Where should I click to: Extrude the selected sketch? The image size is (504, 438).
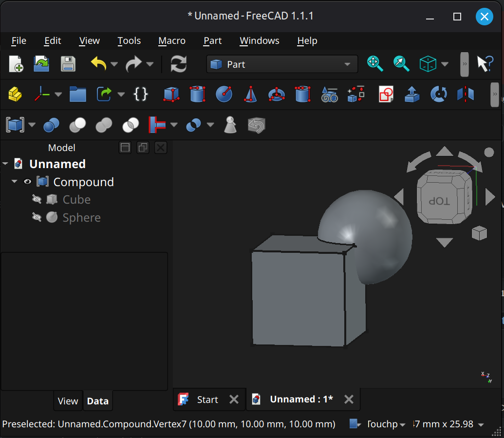[412, 94]
